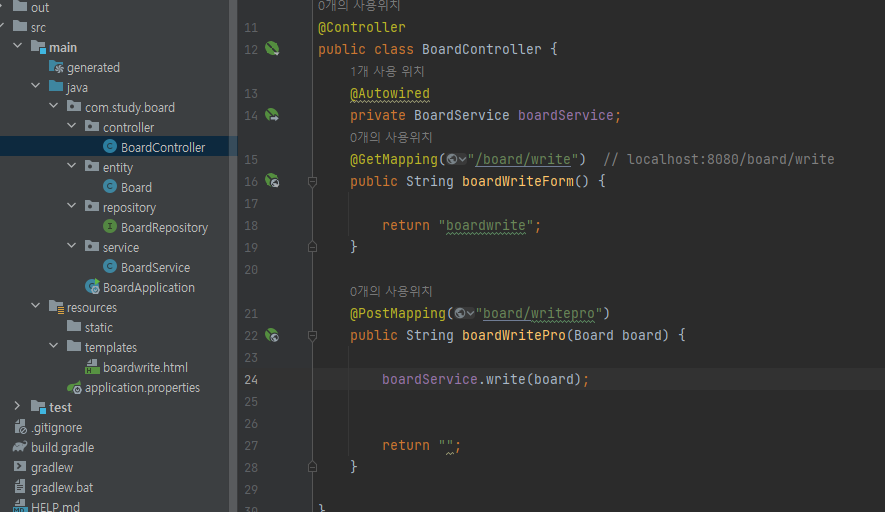Screen dimensions: 885x512
Task: Open gradlew script file
Action: coord(52,467)
